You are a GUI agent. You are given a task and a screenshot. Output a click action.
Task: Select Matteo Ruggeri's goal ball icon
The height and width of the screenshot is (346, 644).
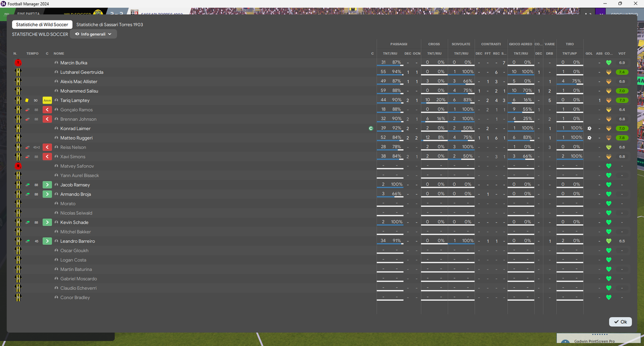589,138
